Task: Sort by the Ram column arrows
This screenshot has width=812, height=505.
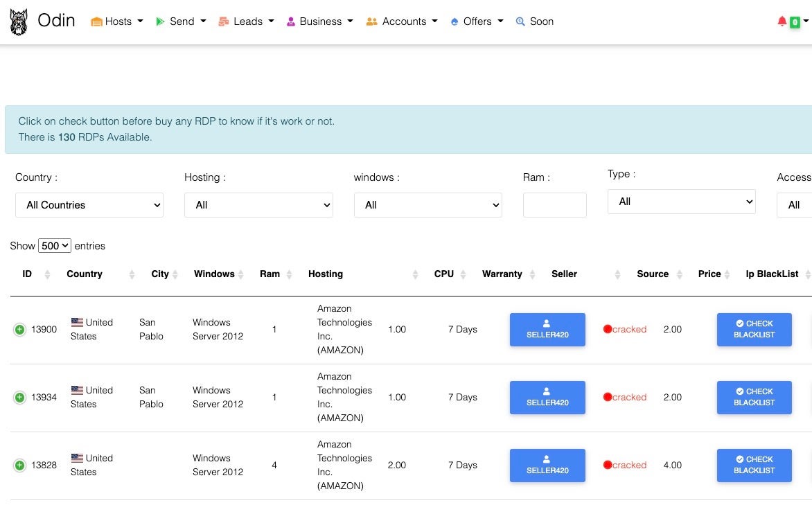Action: [x=289, y=274]
